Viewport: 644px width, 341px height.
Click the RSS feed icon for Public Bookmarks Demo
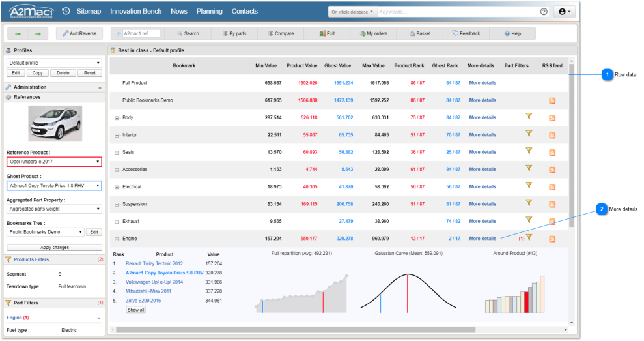click(x=552, y=101)
